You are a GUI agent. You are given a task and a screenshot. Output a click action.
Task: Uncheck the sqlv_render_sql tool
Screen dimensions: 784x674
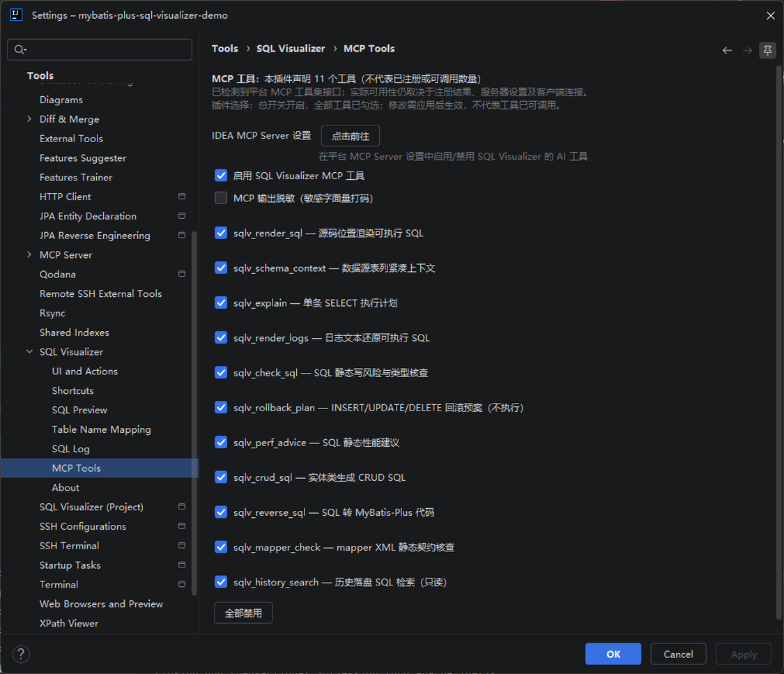pyautogui.click(x=221, y=233)
